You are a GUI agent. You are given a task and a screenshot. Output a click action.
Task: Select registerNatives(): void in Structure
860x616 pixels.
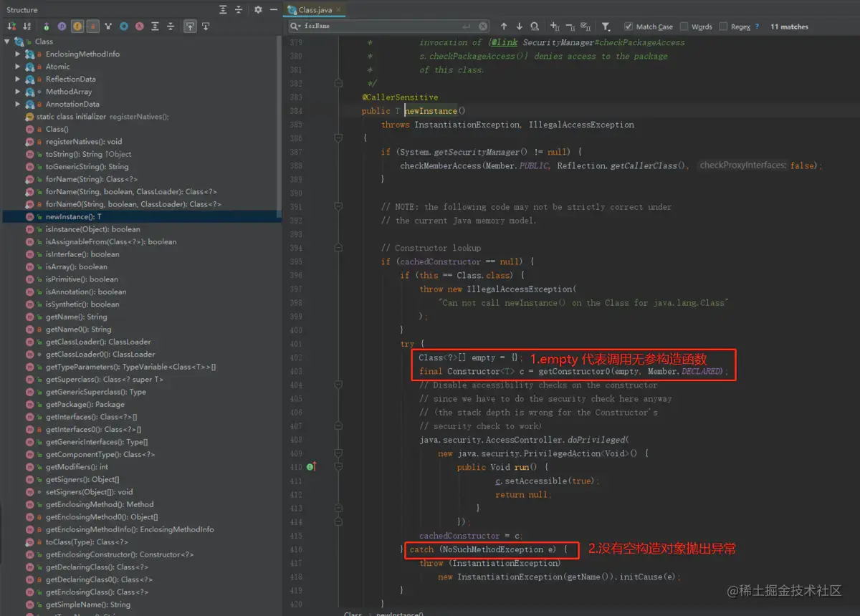coord(84,142)
